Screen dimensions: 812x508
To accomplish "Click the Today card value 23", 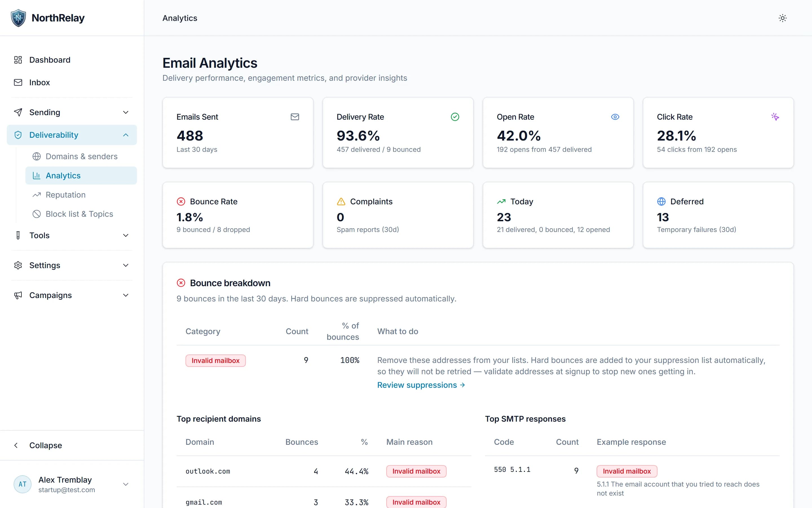I will [504, 217].
